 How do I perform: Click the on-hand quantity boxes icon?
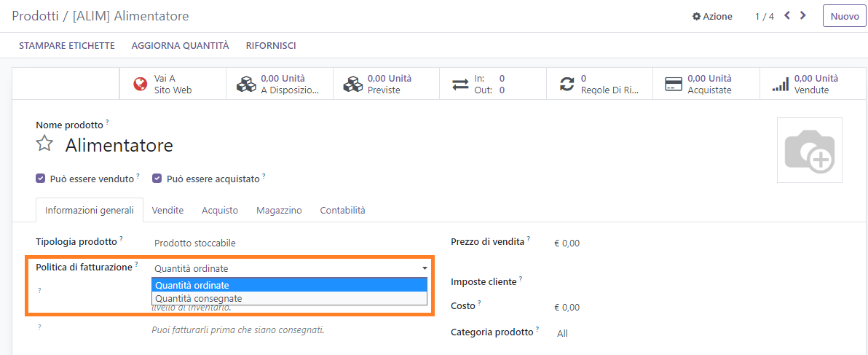coord(246,85)
